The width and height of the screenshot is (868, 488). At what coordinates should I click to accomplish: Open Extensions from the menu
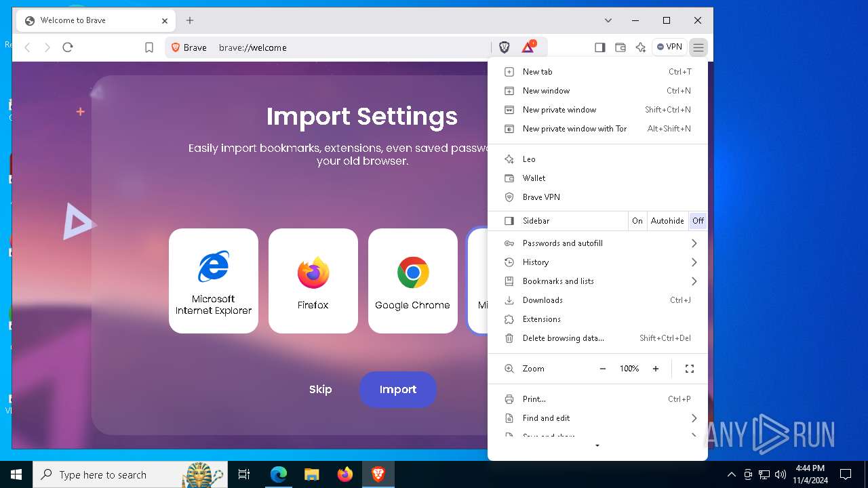point(597,319)
